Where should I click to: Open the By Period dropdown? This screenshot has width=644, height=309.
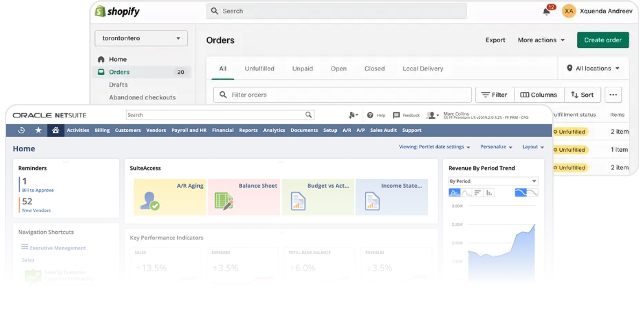click(493, 181)
